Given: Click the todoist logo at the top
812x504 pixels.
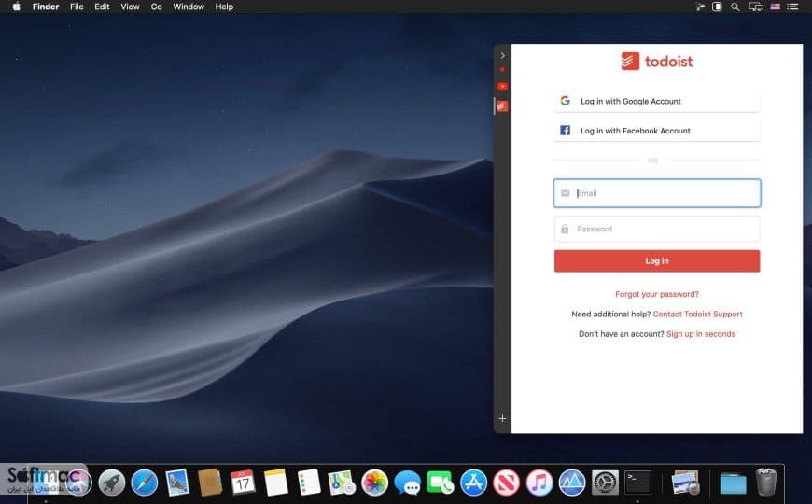Looking at the screenshot, I should click(x=657, y=61).
